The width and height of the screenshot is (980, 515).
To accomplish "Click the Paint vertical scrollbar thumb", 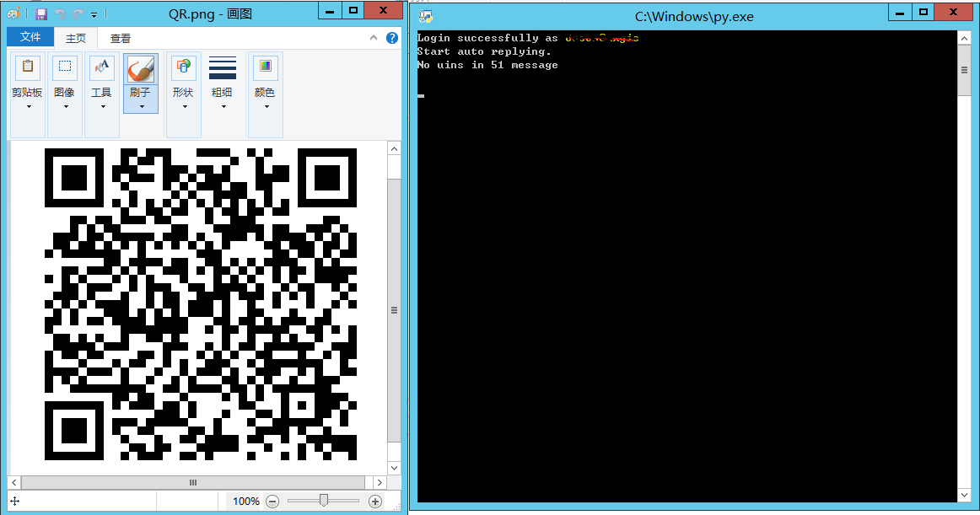I will (394, 311).
